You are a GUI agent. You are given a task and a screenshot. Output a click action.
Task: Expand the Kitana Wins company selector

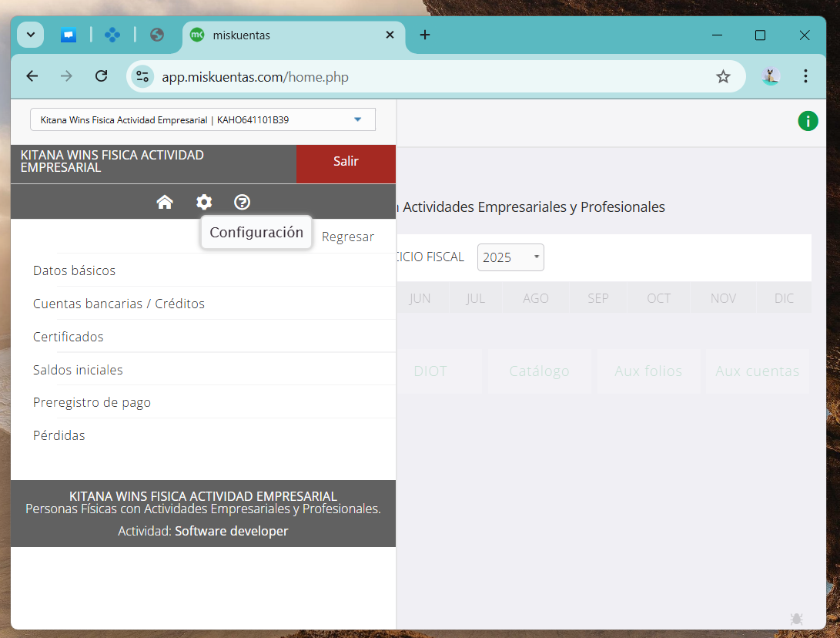[x=202, y=120]
